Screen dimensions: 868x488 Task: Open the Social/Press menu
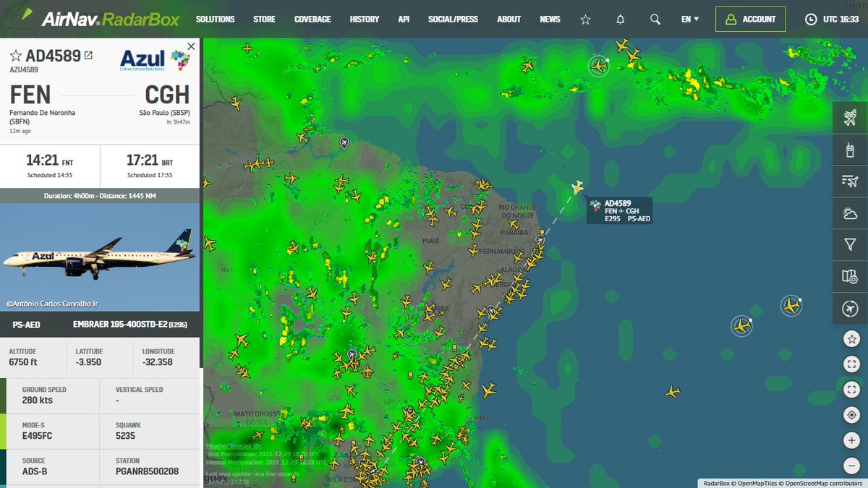(453, 20)
